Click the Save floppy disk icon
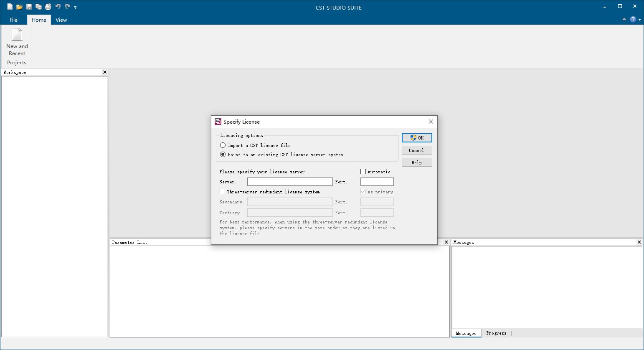The height and width of the screenshot is (350, 644). (x=29, y=7)
